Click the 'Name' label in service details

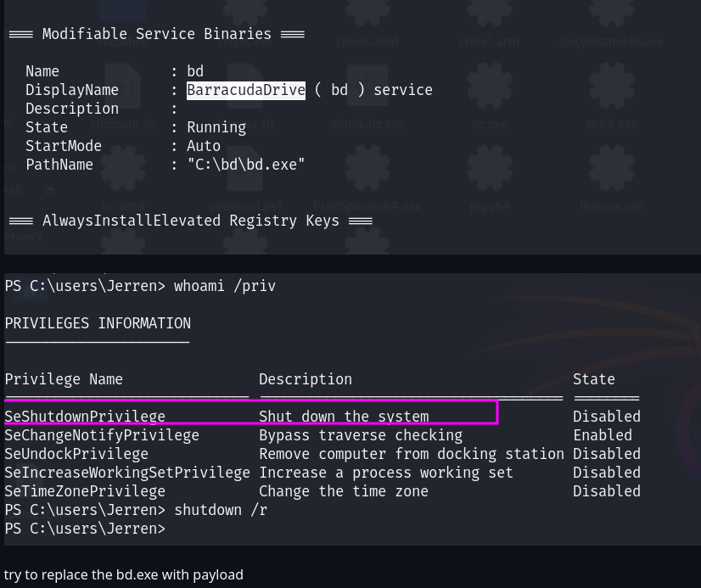click(x=42, y=71)
